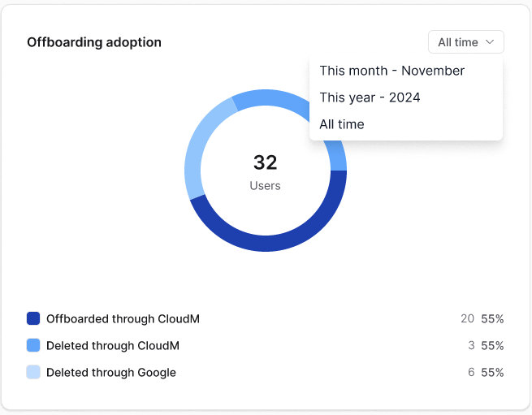This screenshot has height=415, width=532.
Task: Click the pale blue Deleted through Google swatch
Action: [33, 372]
